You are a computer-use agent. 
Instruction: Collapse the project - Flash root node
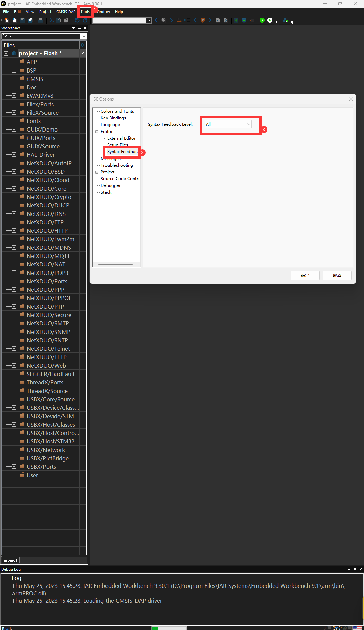6,54
